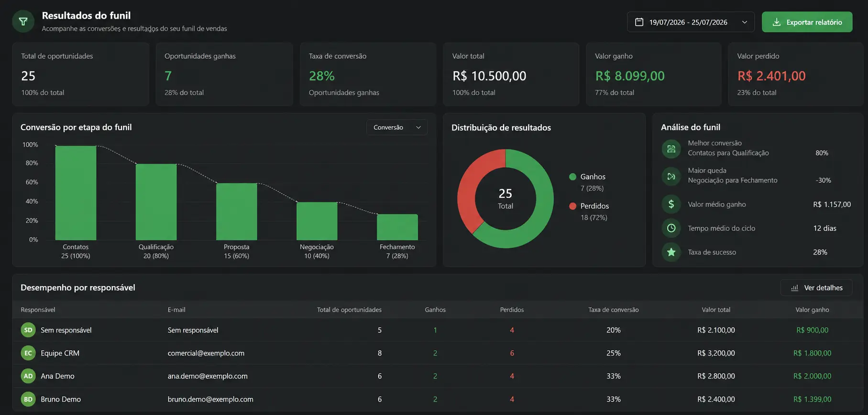Click the AD avatar for Ana Demo
This screenshot has width=868, height=415.
28,376
